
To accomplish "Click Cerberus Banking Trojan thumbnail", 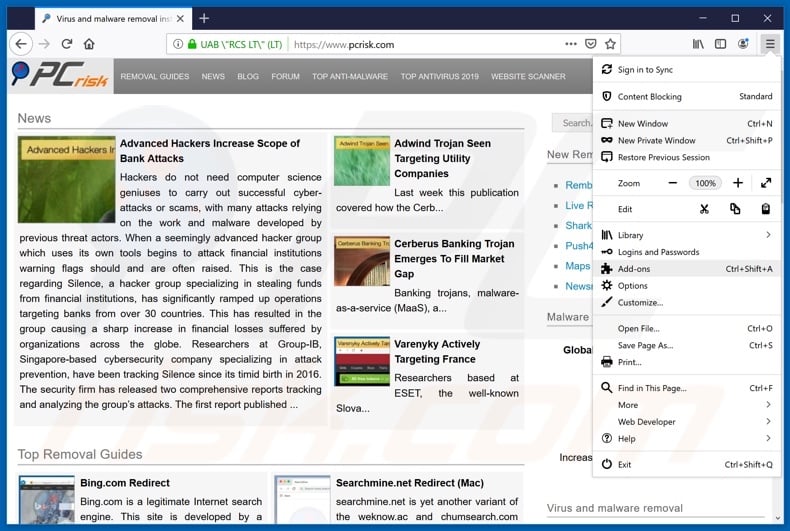I will pyautogui.click(x=362, y=261).
